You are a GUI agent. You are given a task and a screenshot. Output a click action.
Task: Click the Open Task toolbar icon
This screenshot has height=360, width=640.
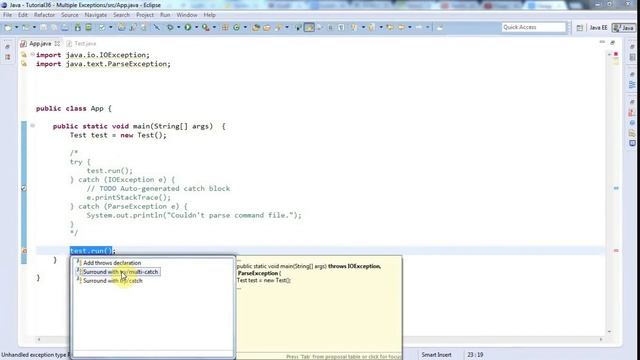point(267,27)
